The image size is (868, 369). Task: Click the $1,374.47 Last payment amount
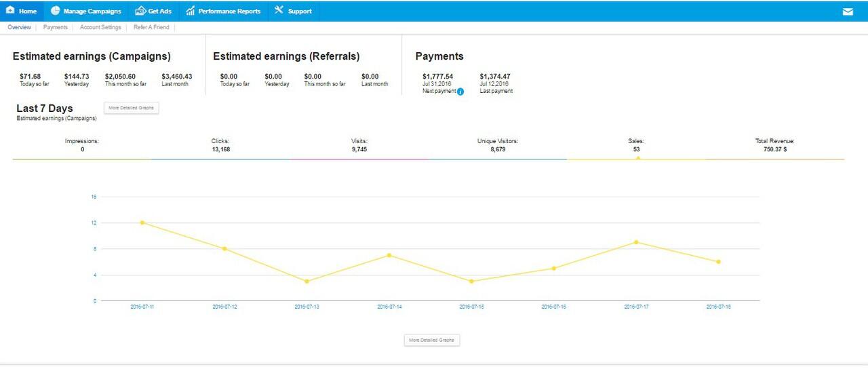[x=495, y=77]
